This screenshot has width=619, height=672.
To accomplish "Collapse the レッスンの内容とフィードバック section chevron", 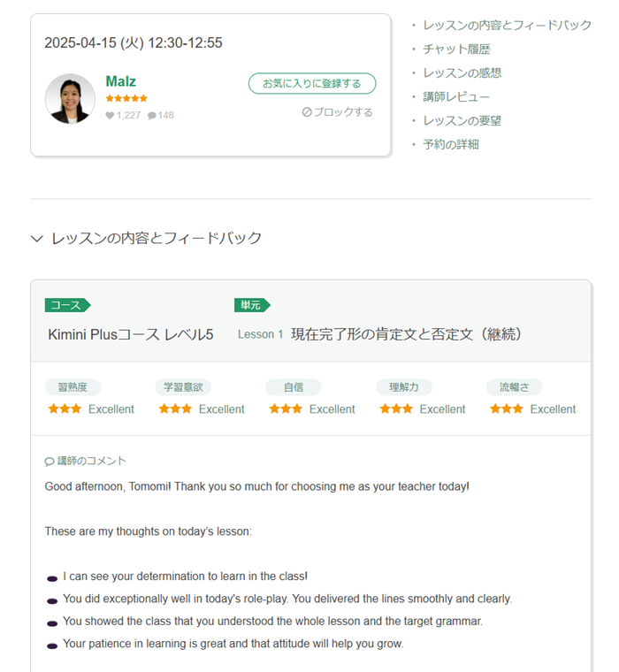I will tap(37, 238).
